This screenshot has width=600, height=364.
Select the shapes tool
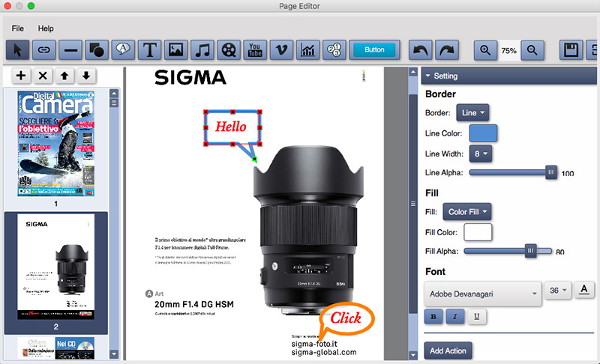[x=97, y=50]
